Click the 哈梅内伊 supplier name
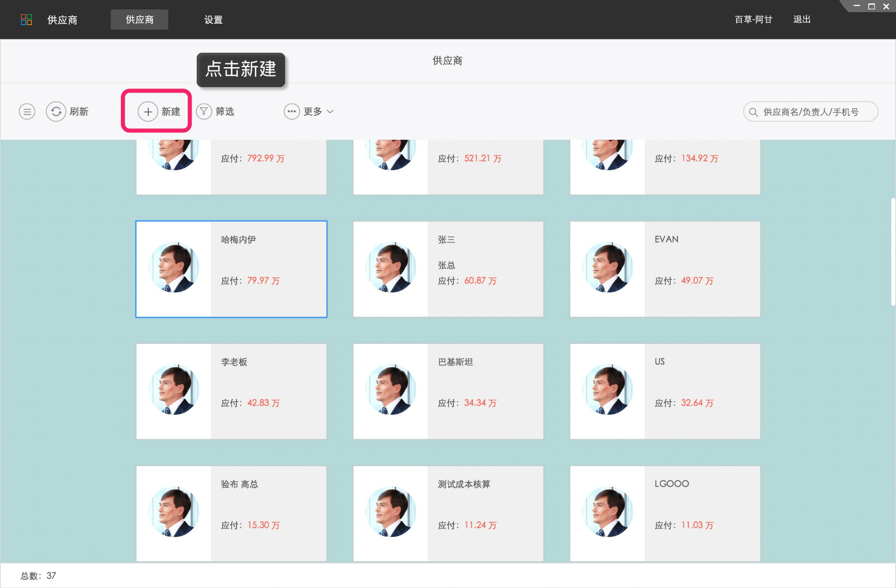The width and height of the screenshot is (896, 588). [x=238, y=240]
